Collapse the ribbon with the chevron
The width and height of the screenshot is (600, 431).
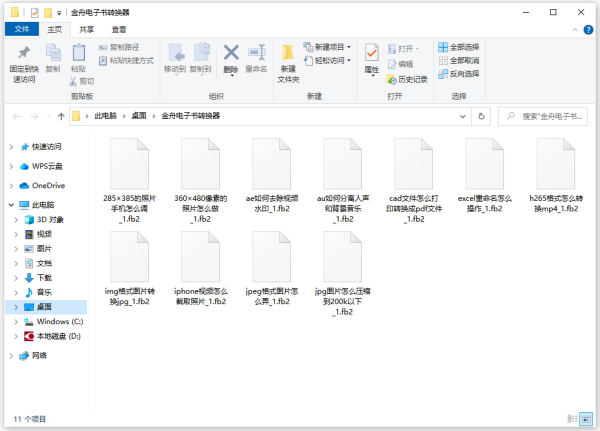point(575,30)
